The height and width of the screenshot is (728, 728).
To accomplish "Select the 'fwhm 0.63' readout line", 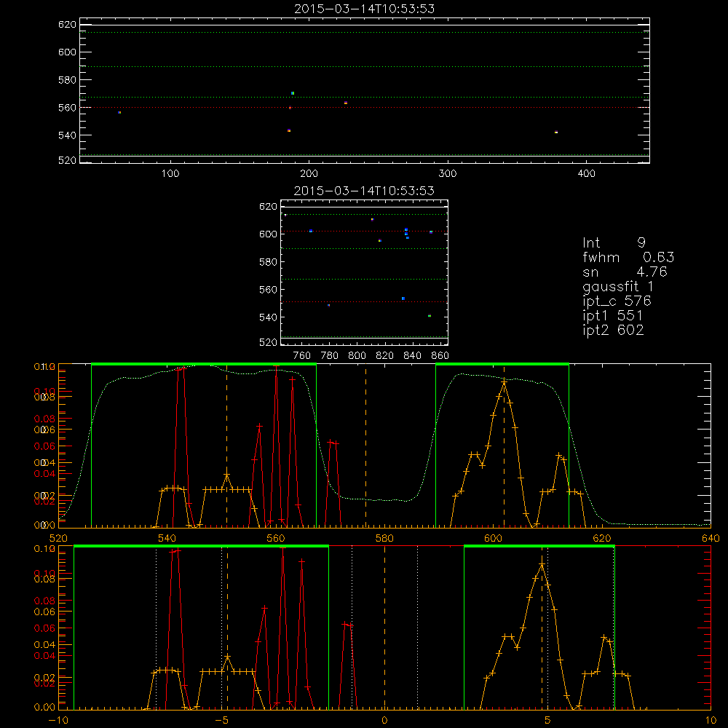I will [x=628, y=257].
